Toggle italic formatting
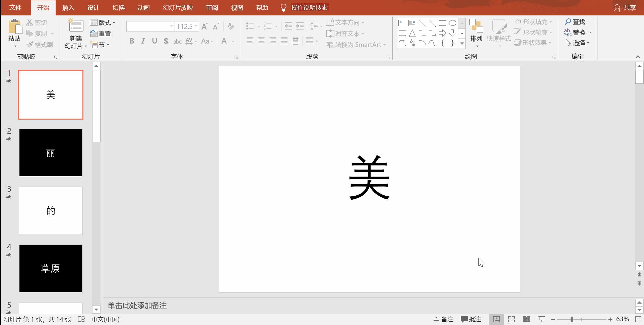644x325 pixels. tap(143, 41)
